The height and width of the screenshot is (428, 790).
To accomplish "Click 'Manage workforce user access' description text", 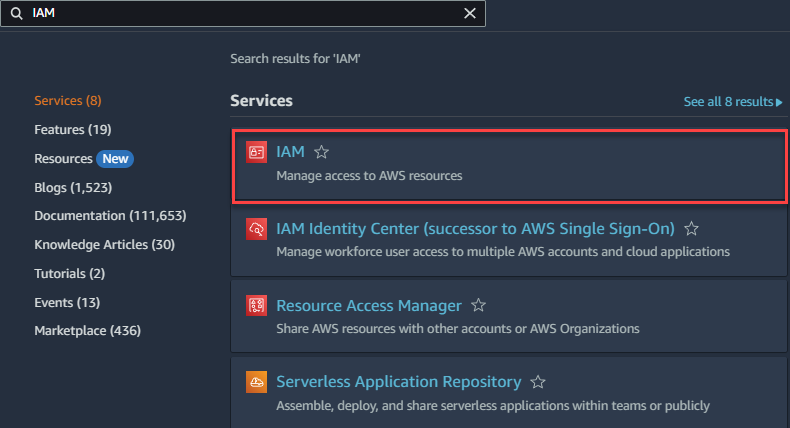I will (x=503, y=252).
